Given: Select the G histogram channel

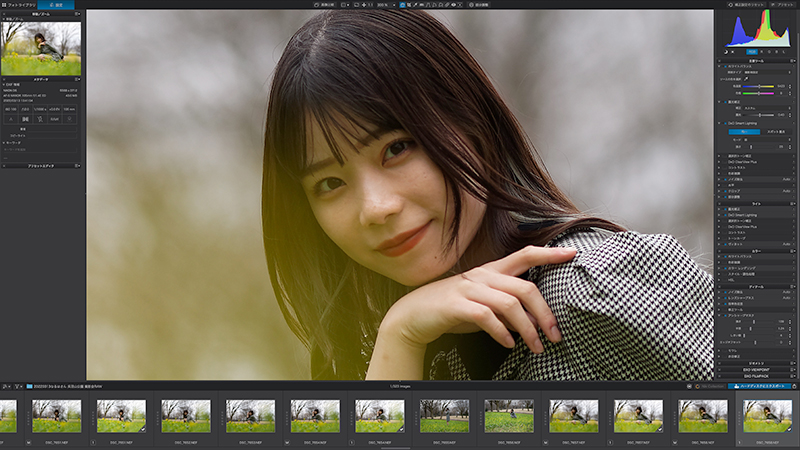Looking at the screenshot, I should pos(769,52).
